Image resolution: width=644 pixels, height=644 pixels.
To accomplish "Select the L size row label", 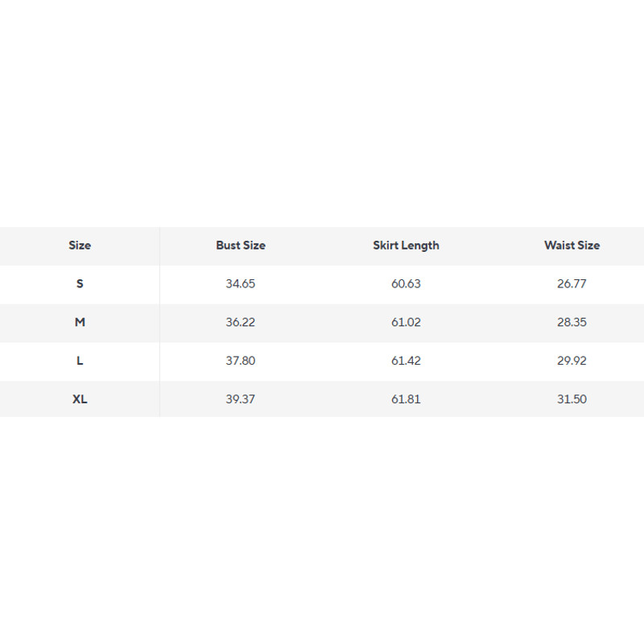I will [80, 361].
